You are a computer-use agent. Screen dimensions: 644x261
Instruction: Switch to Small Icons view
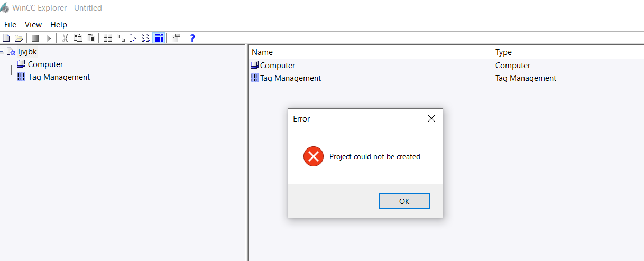pyautogui.click(x=121, y=38)
